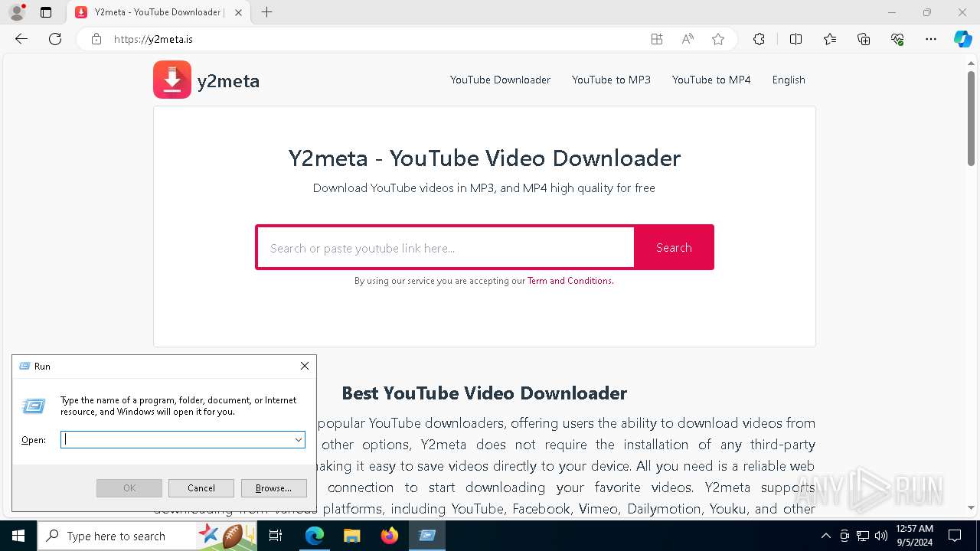Click Cancel in the Run dialog
Image resolution: width=980 pixels, height=551 pixels.
(x=201, y=488)
